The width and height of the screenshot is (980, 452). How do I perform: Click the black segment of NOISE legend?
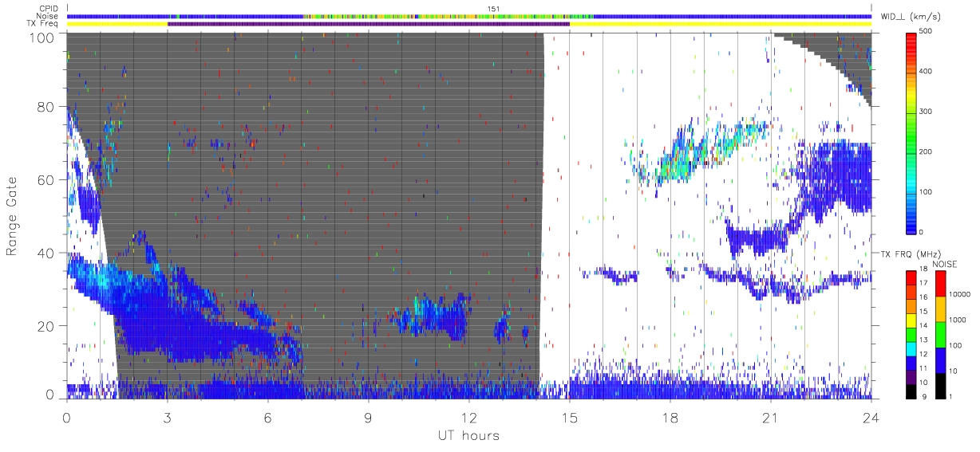[939, 384]
